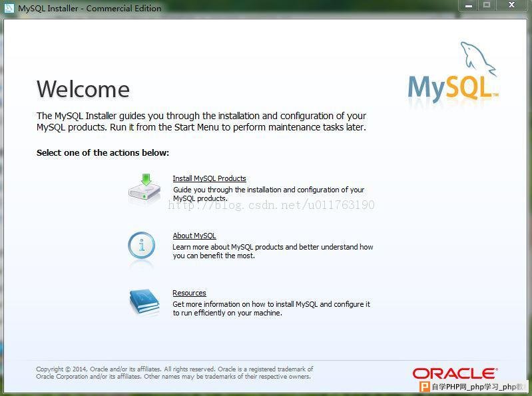Viewport: 532px width, 396px height.
Task: Click the Copyright 2014 Oracle notice
Action: [x=174, y=373]
